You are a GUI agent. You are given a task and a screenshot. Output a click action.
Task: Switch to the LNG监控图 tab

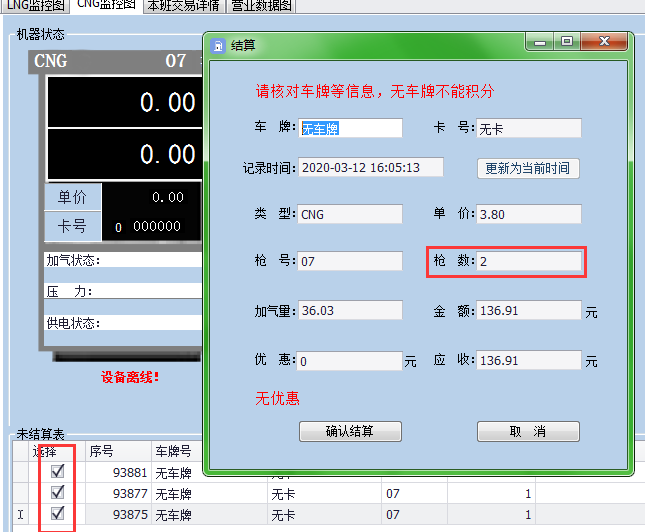tap(34, 6)
